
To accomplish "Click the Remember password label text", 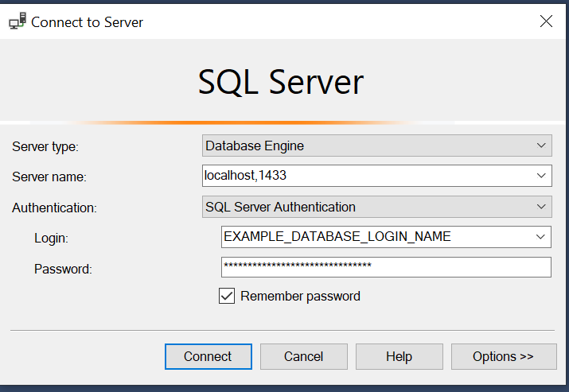I will coord(301,297).
